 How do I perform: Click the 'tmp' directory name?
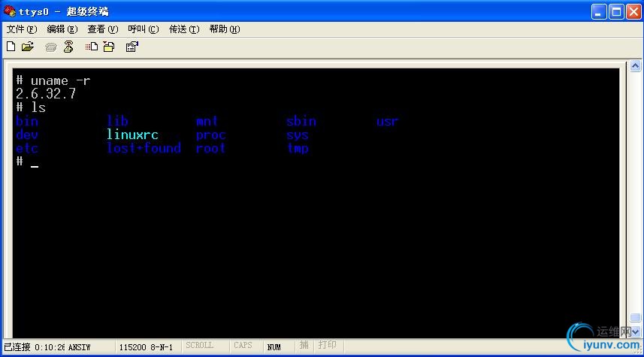(298, 148)
